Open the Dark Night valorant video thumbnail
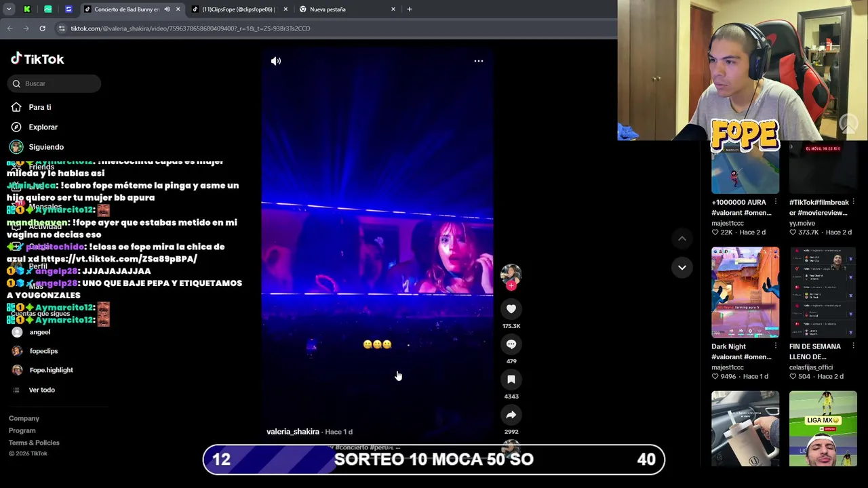The height and width of the screenshot is (488, 868). pyautogui.click(x=745, y=292)
